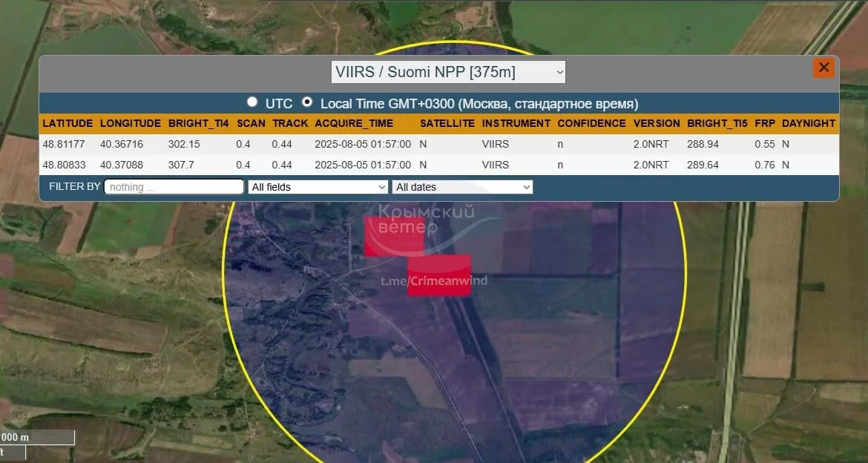Viewport: 868px width, 463px height.
Task: Click FRP value 0.55
Action: click(x=764, y=144)
